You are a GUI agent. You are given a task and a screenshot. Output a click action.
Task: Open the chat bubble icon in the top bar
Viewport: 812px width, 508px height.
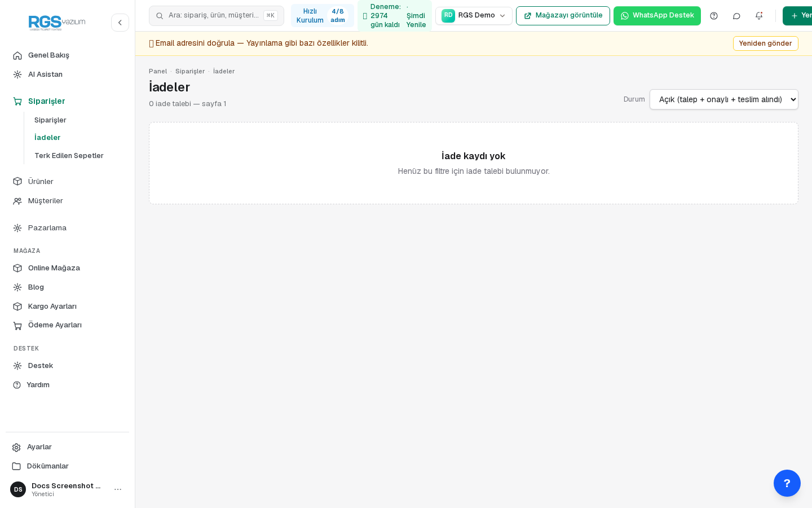736,16
